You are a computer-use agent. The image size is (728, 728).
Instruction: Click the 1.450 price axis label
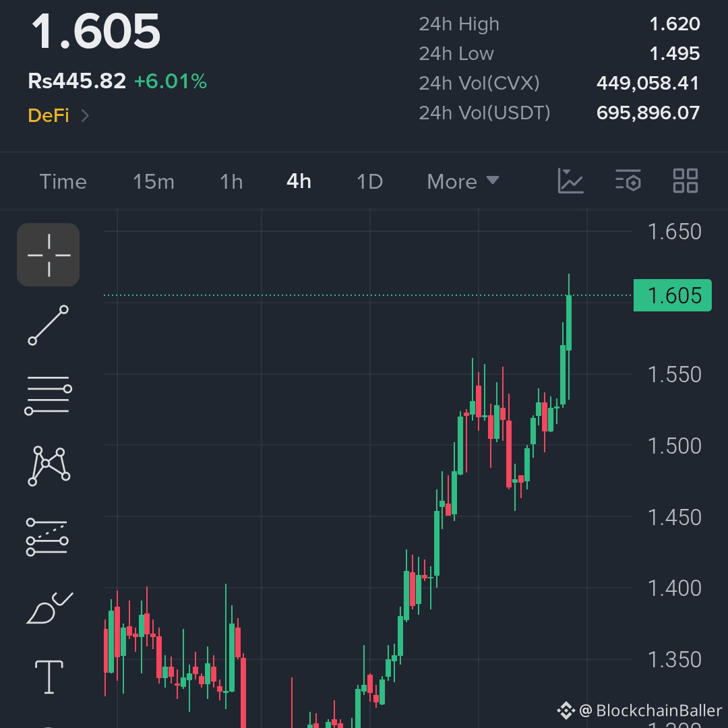click(674, 518)
